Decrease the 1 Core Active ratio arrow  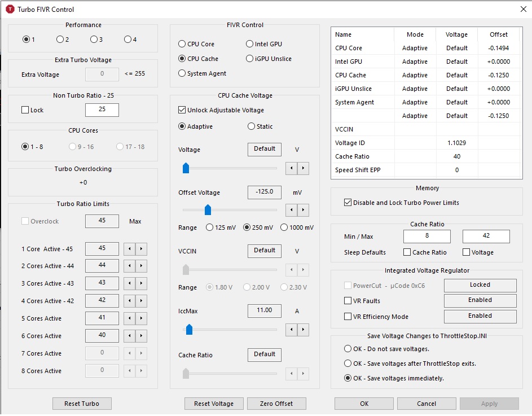130,249
